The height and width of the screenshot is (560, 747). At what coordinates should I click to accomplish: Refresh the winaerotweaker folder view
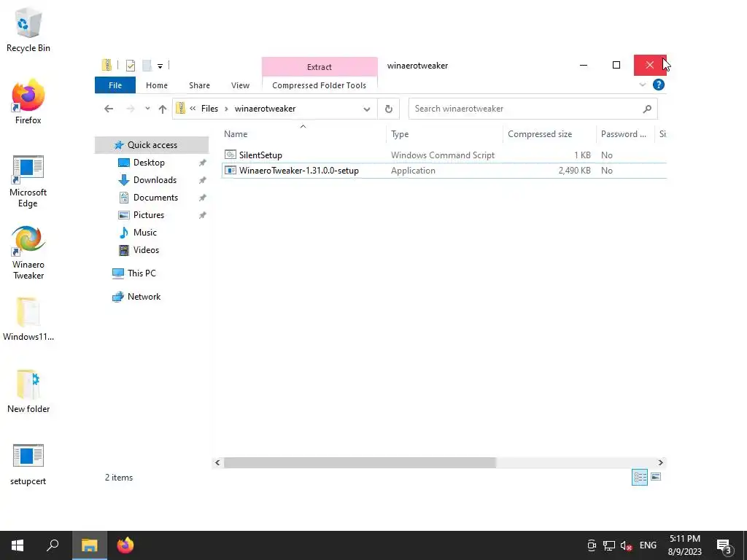[x=389, y=109]
